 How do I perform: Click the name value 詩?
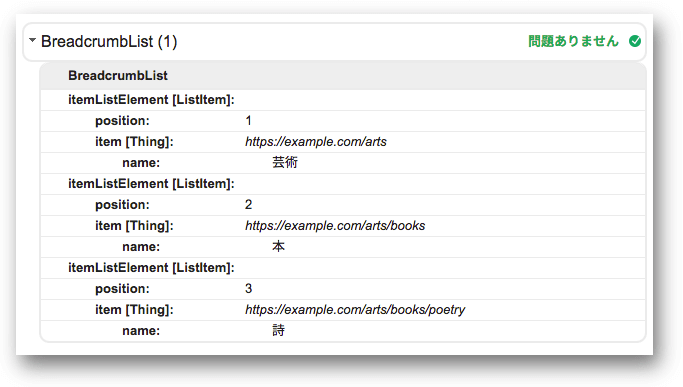click(x=278, y=331)
